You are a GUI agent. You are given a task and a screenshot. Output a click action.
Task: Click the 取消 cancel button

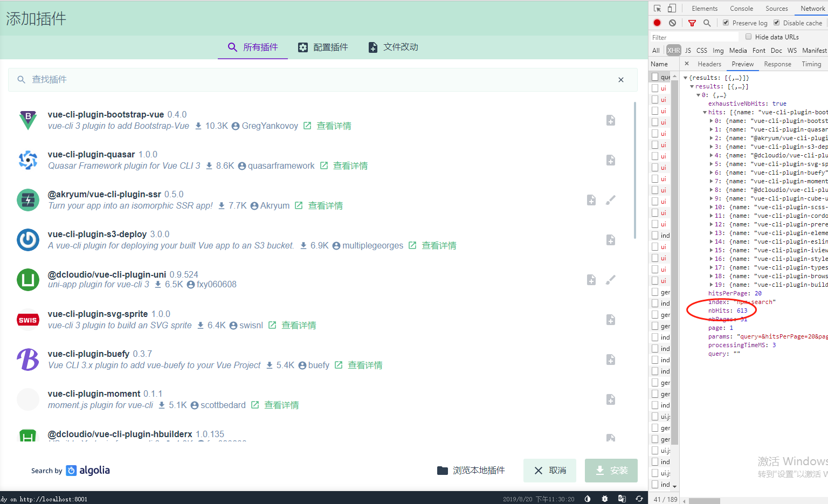(550, 471)
